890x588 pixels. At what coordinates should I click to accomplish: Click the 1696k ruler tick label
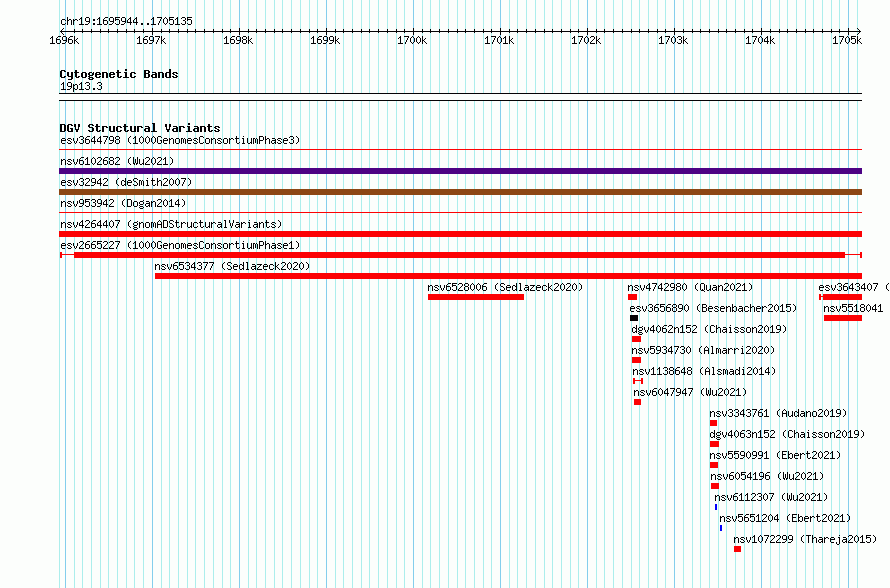[x=64, y=40]
